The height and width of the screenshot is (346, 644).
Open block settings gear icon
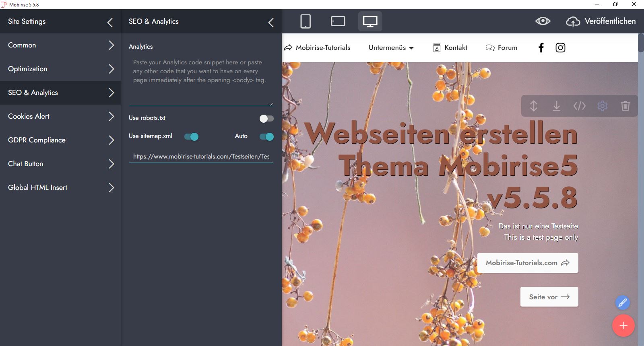(603, 106)
